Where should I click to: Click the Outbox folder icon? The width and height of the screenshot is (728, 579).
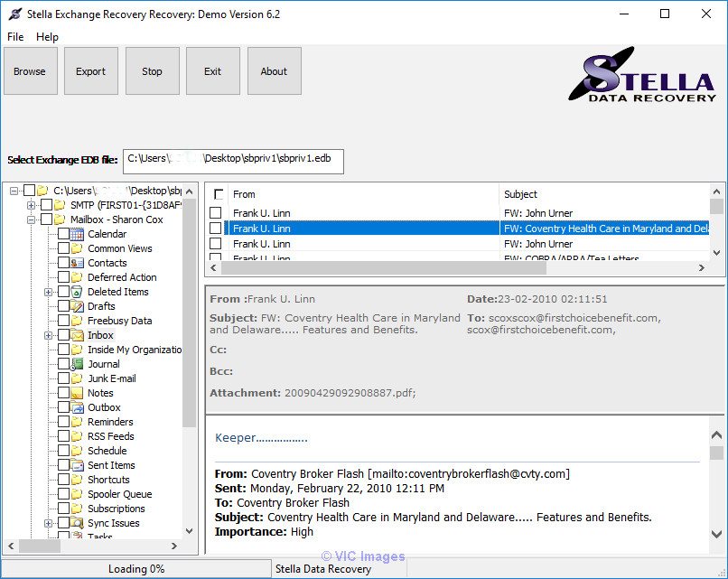click(77, 407)
